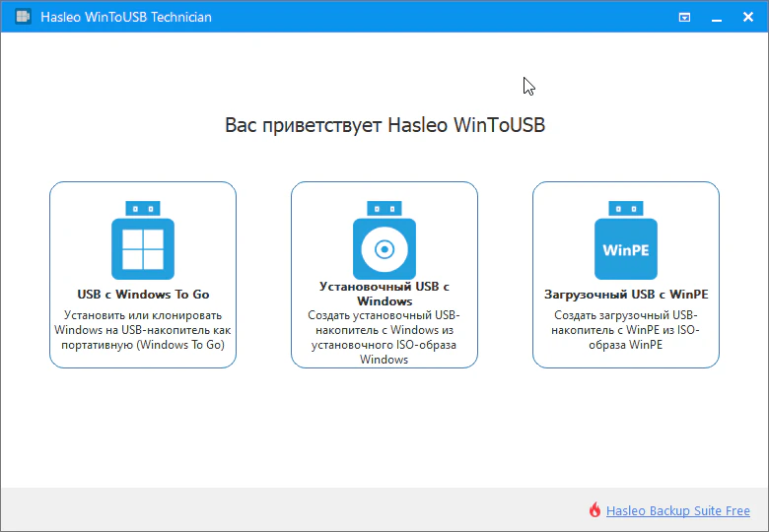Pick the "Загрузочный USB с WinPE" title
The height and width of the screenshot is (532, 769).
pyautogui.click(x=626, y=294)
